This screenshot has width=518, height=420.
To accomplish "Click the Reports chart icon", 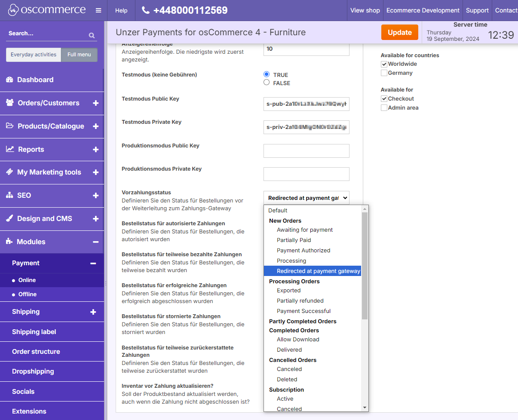I will 9,149.
